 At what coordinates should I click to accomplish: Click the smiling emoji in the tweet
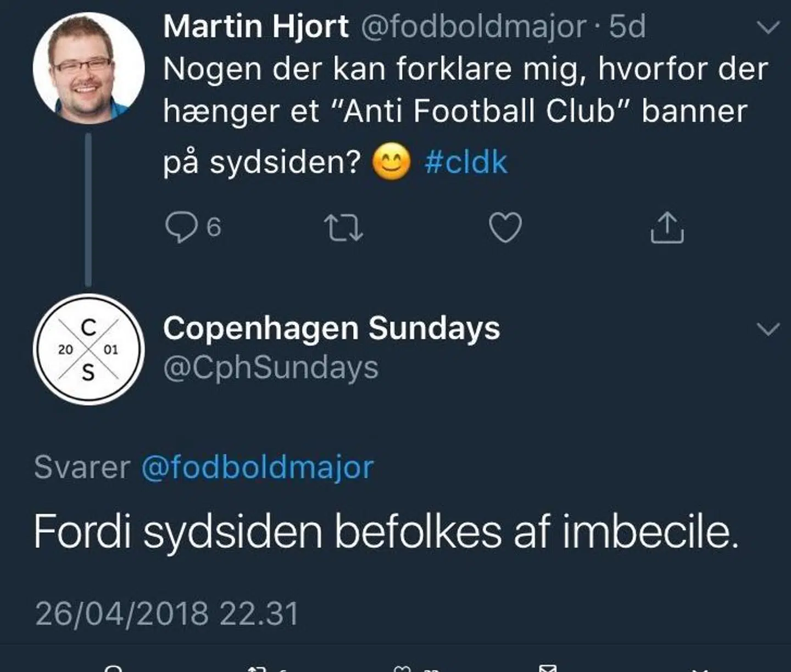click(391, 163)
